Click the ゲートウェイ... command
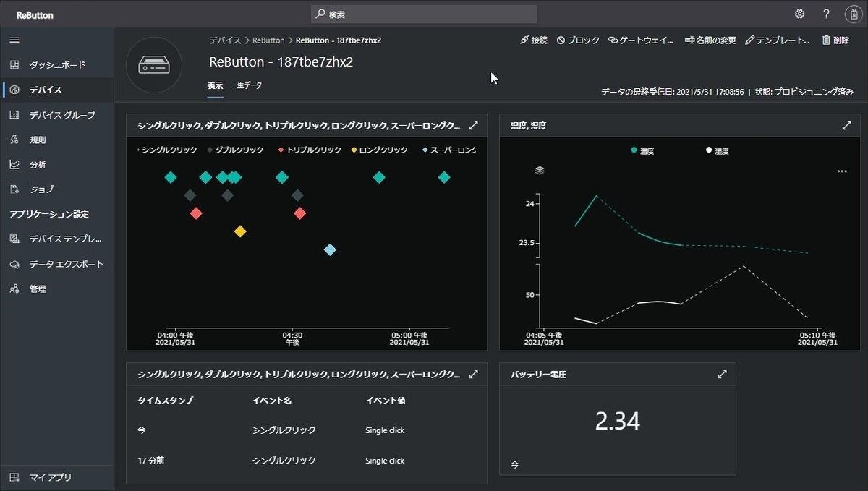Screen dimensions: 868x491 pos(641,40)
